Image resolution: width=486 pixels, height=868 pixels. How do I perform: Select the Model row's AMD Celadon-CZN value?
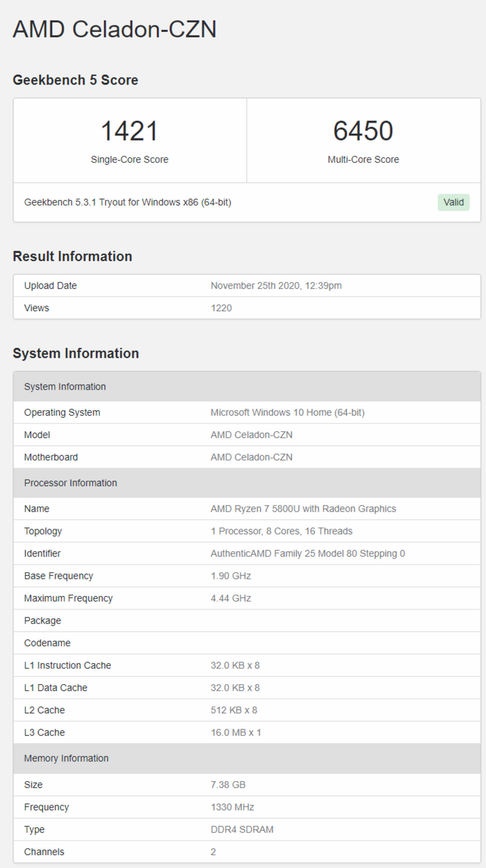tap(252, 435)
